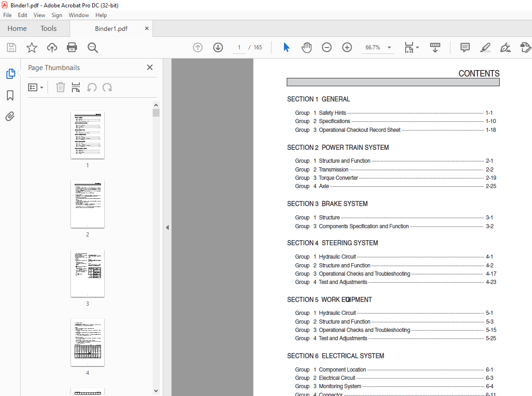Open the zoom level dropdown arrow
The image size is (532, 396).
389,47
